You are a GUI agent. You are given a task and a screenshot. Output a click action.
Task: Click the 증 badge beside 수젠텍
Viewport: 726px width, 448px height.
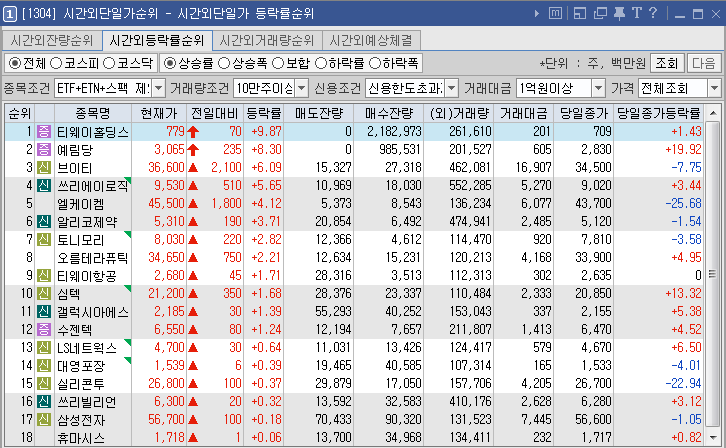pyautogui.click(x=44, y=330)
